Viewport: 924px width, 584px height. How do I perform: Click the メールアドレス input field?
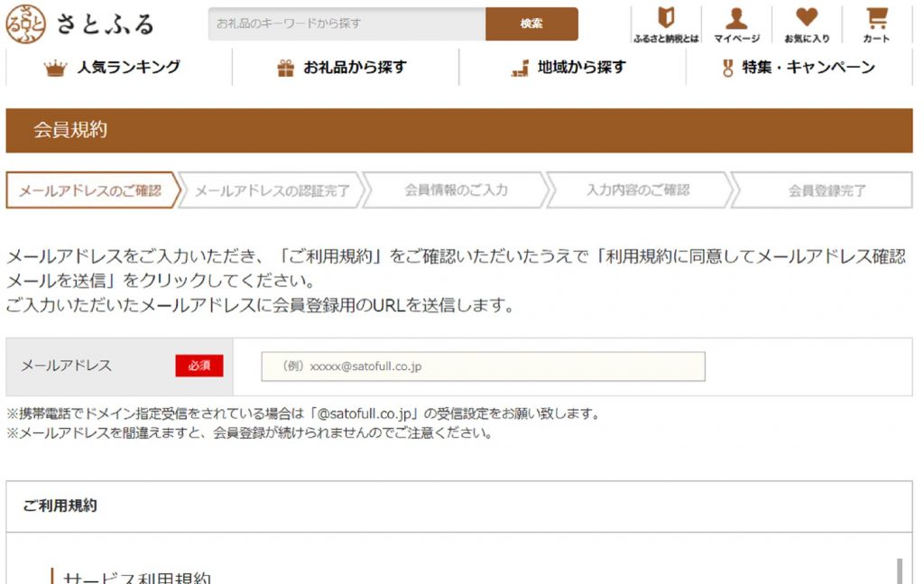[483, 366]
